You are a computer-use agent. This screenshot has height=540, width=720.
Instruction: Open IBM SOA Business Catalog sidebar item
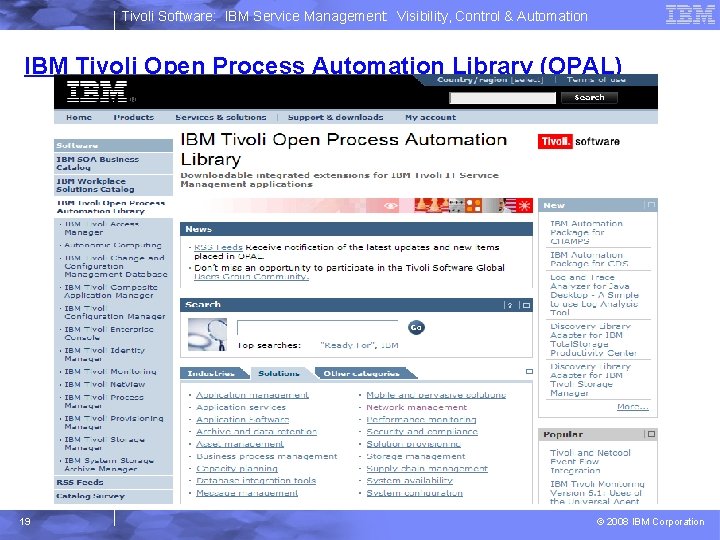pos(113,163)
